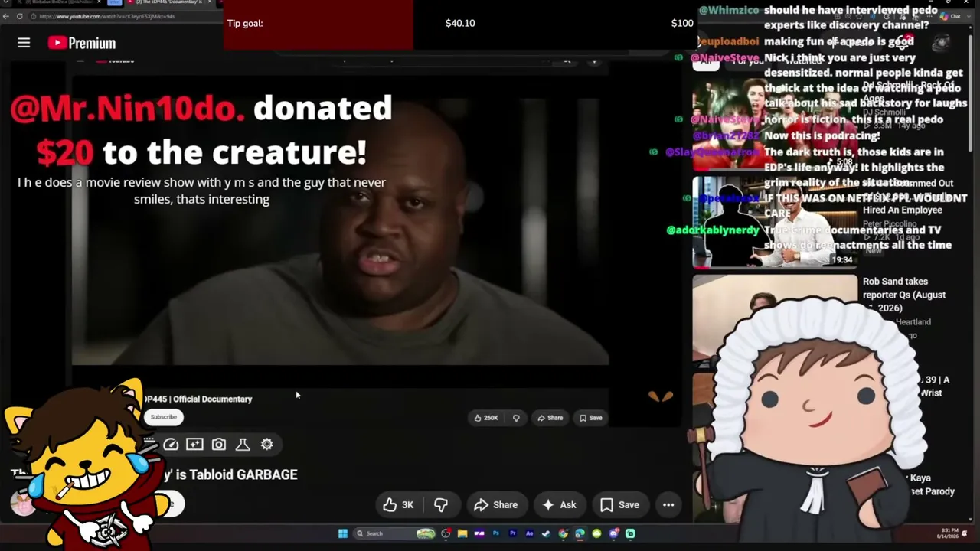
Task: Open the gear settings tool icon
Action: click(x=267, y=444)
